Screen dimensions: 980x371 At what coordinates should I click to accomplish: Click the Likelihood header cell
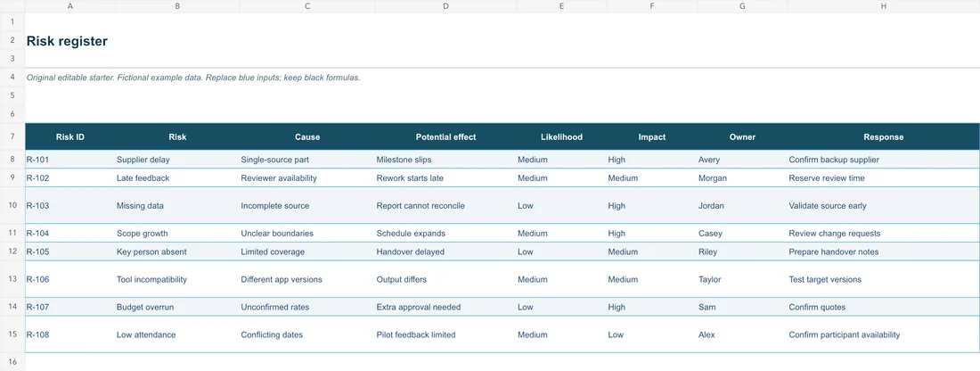point(561,137)
